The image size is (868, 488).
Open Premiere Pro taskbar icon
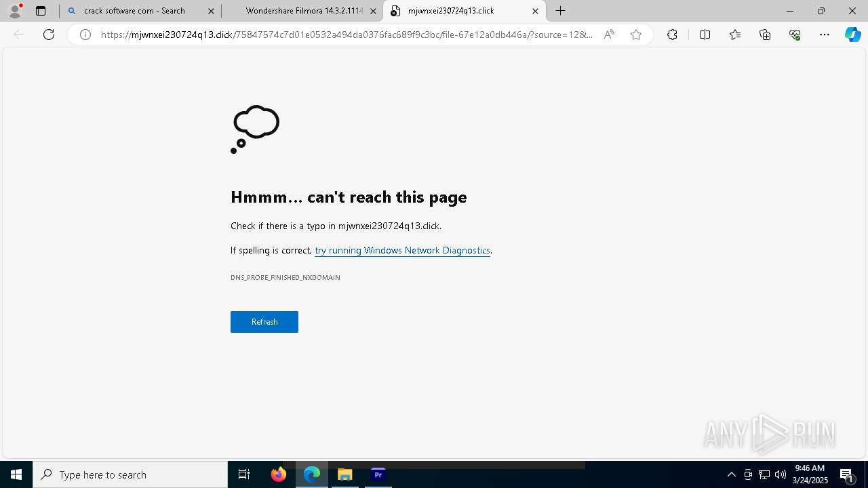[x=378, y=474]
